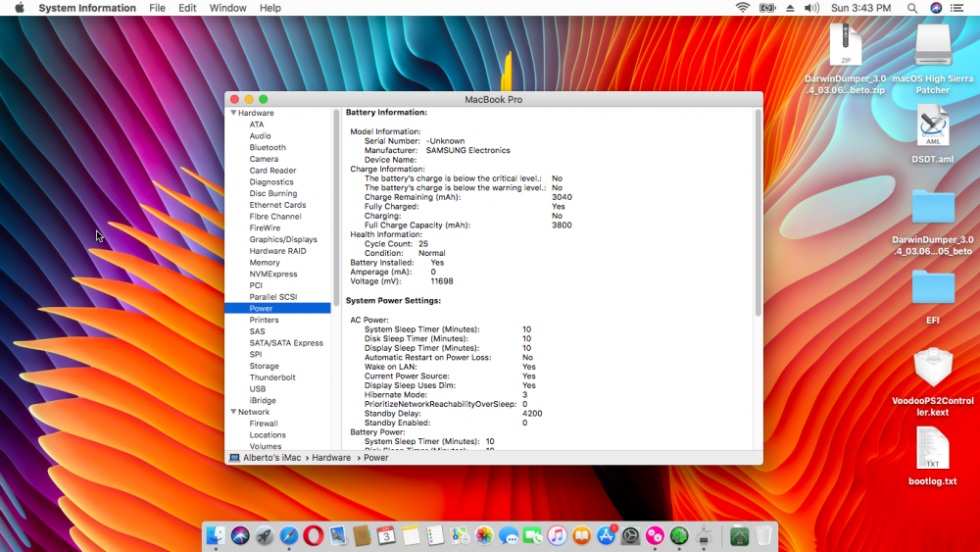This screenshot has width=980, height=552.
Task: Open Maps icon in dock
Action: 460,535
